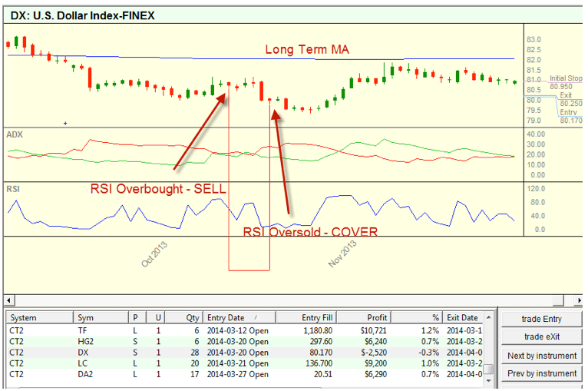Viewport: 588px width, 391px height.
Task: Click the $9,200 profit cell
Action: 375,363
